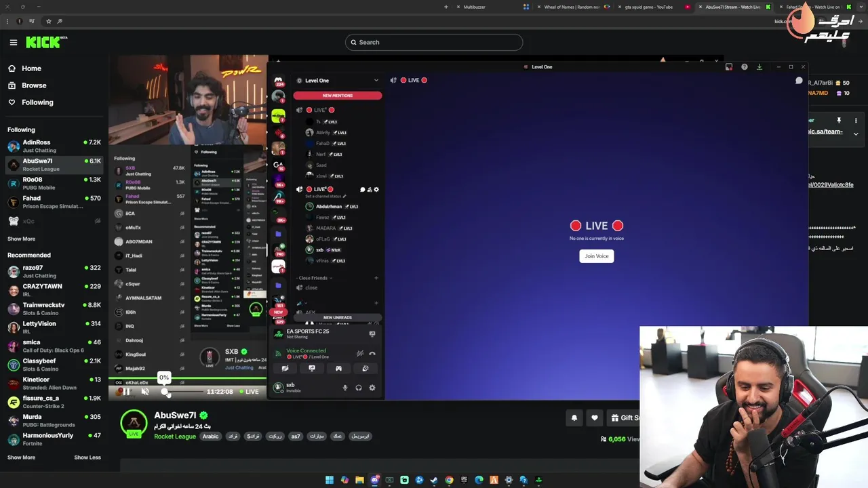Expand Following list with Show More
Image resolution: width=868 pixels, height=488 pixels.
[x=21, y=239]
